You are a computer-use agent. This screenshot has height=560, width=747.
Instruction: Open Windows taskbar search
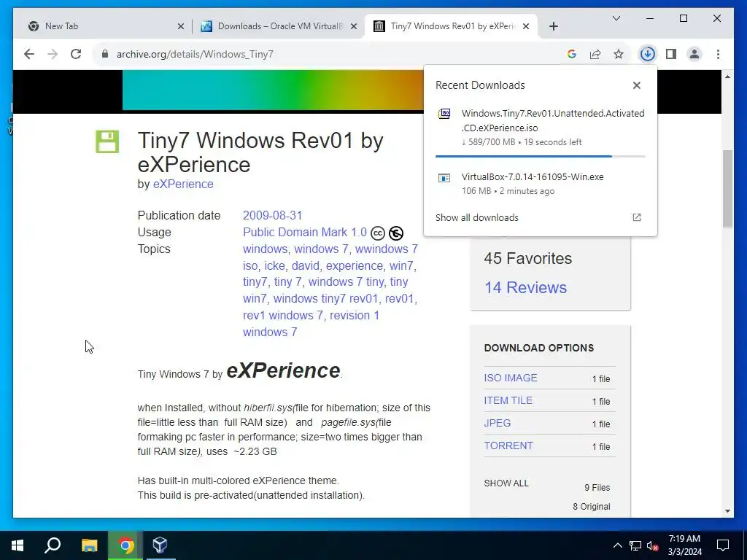[53, 545]
